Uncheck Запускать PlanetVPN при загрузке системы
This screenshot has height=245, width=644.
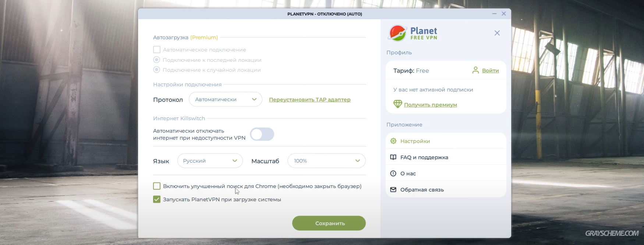pyautogui.click(x=157, y=199)
